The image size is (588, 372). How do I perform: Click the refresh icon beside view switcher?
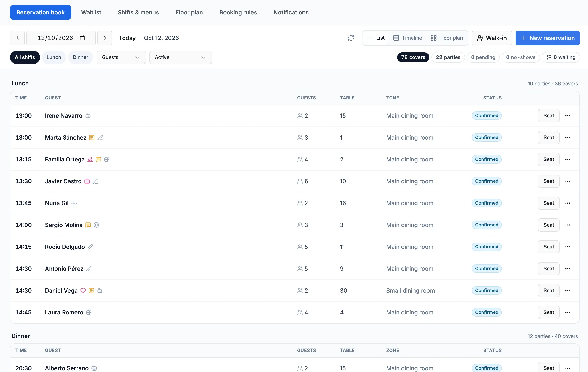coord(351,38)
